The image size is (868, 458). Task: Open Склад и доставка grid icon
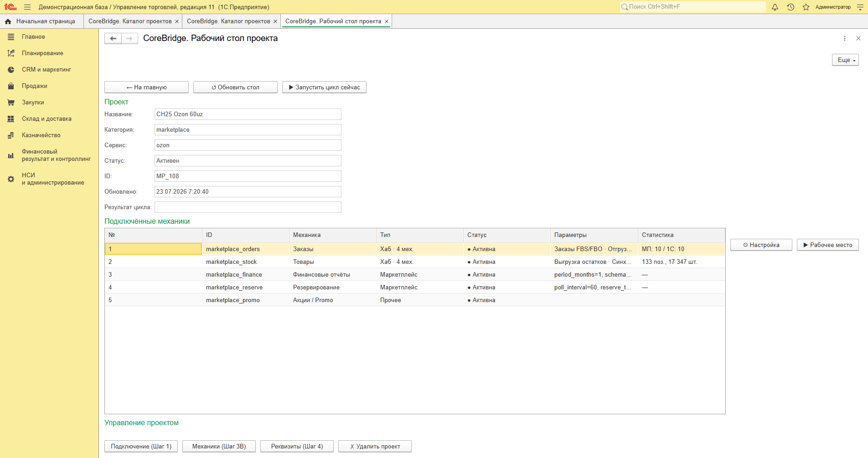tap(11, 119)
